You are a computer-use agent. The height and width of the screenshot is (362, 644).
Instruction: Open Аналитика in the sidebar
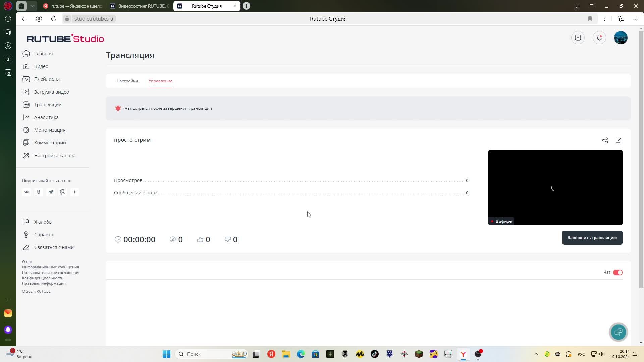46,117
